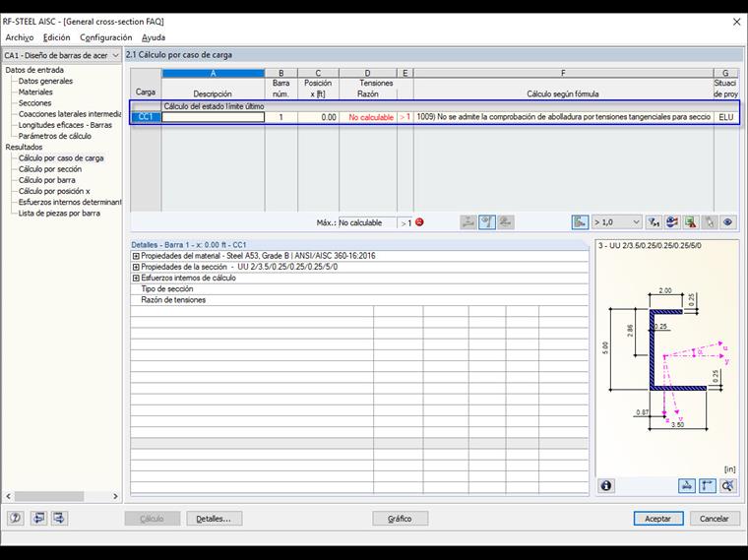Click the red error indicator next to > 1
The width and height of the screenshot is (748, 560).
click(x=419, y=222)
